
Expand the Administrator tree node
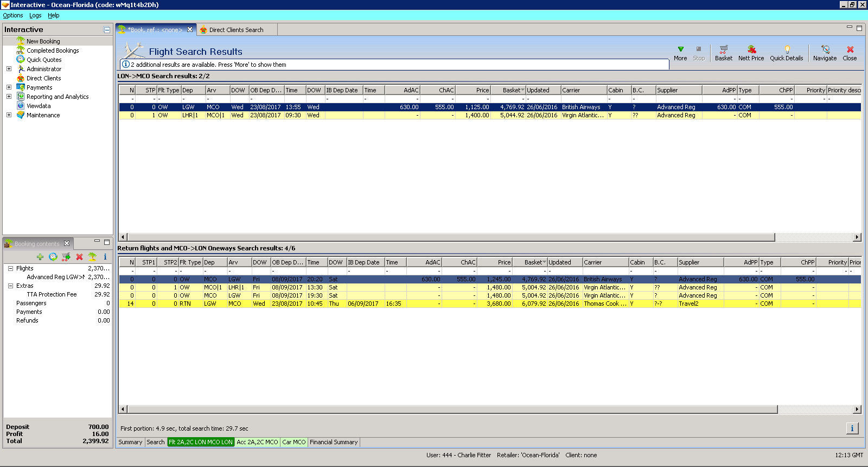[x=9, y=69]
